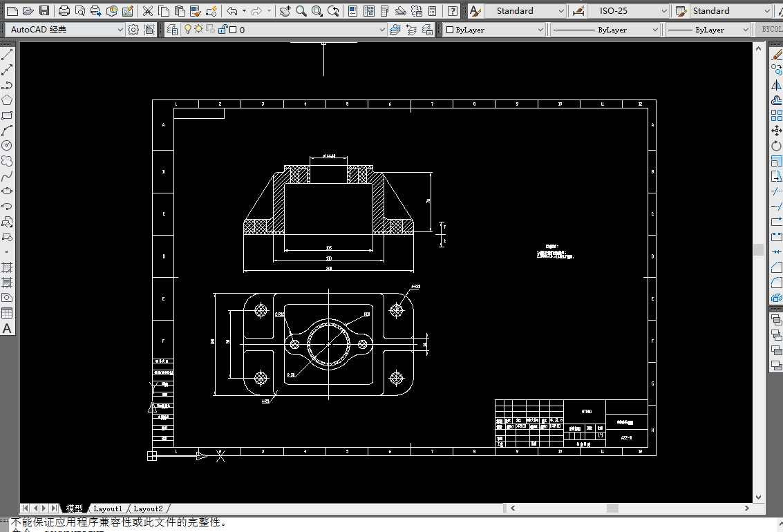Click the Copy clipboard icon
Image resolution: width=783 pixels, height=532 pixels.
pyautogui.click(x=164, y=10)
